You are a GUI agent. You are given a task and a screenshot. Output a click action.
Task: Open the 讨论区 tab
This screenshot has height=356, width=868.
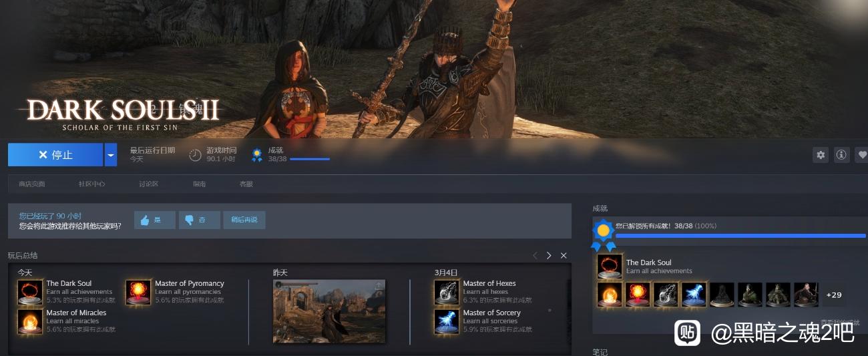[x=149, y=184]
